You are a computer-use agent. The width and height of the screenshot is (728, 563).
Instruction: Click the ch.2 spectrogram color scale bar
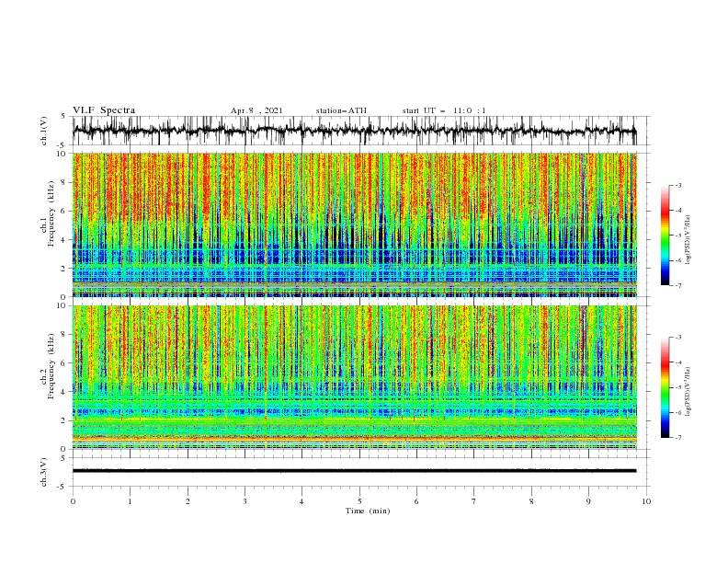click(665, 387)
